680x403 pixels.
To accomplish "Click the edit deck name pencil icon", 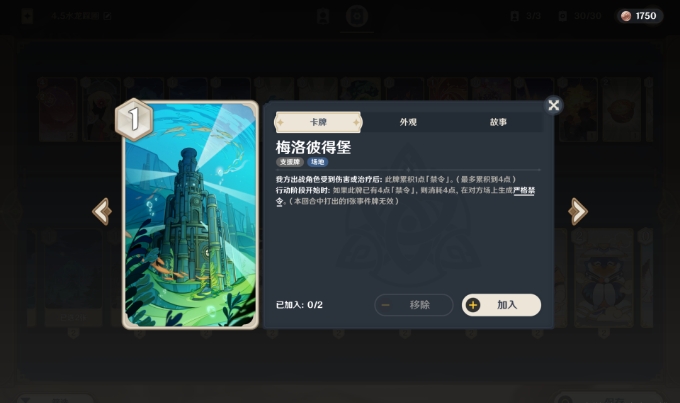I will [107, 16].
